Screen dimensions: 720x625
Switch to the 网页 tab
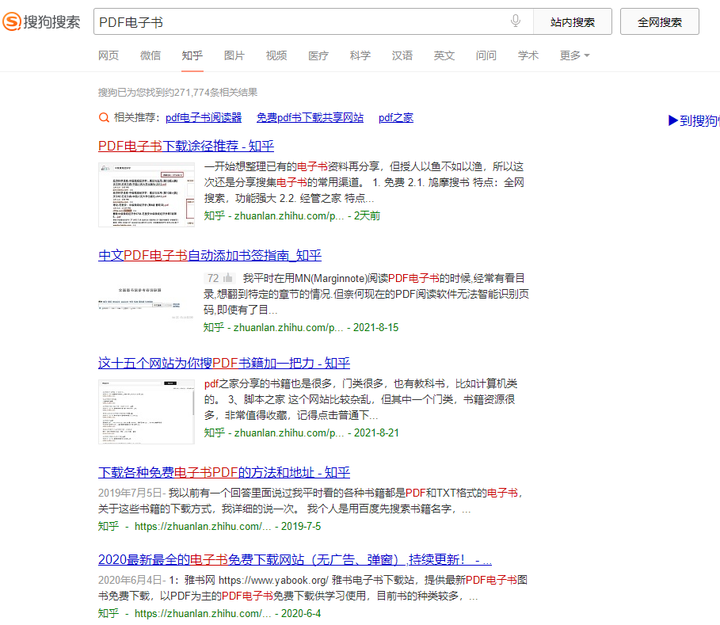108,56
